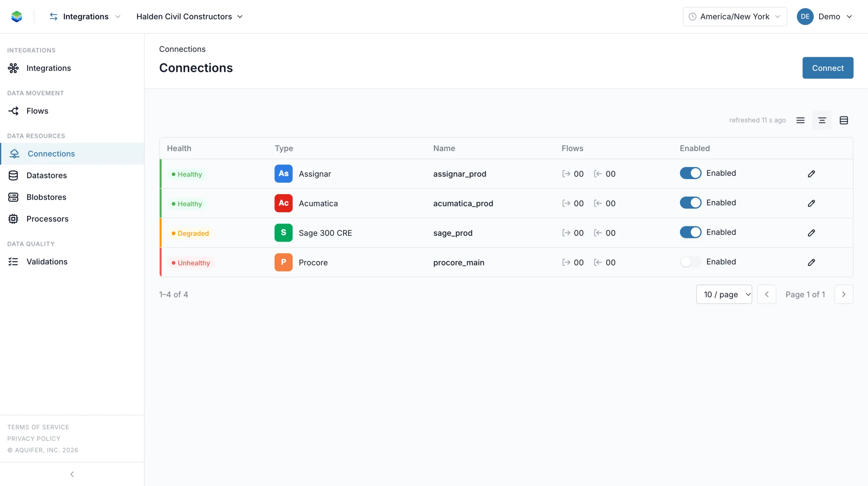The height and width of the screenshot is (486, 868).
Task: Click the Connections breadcrumb
Action: [182, 49]
